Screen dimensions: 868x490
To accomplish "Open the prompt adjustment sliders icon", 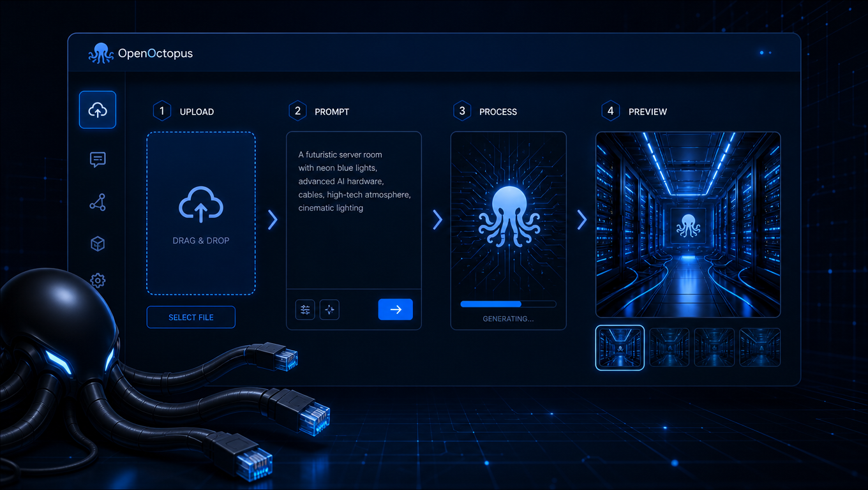I will click(305, 309).
